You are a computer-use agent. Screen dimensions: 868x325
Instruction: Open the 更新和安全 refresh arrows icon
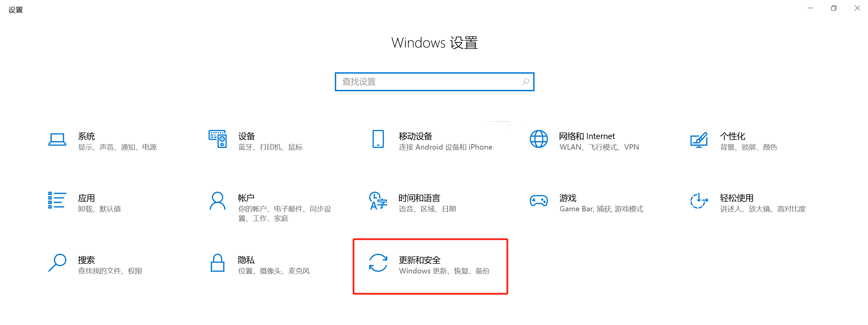pos(378,263)
